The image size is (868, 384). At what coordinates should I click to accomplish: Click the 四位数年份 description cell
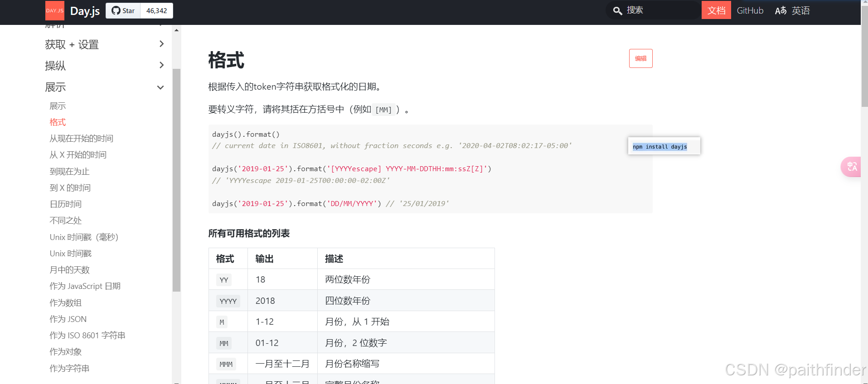coord(406,301)
